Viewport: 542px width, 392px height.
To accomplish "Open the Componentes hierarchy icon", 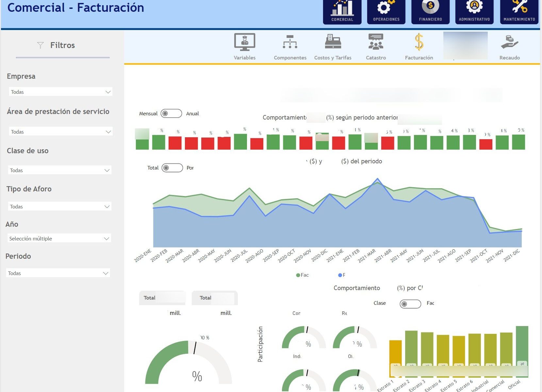I will tap(290, 42).
